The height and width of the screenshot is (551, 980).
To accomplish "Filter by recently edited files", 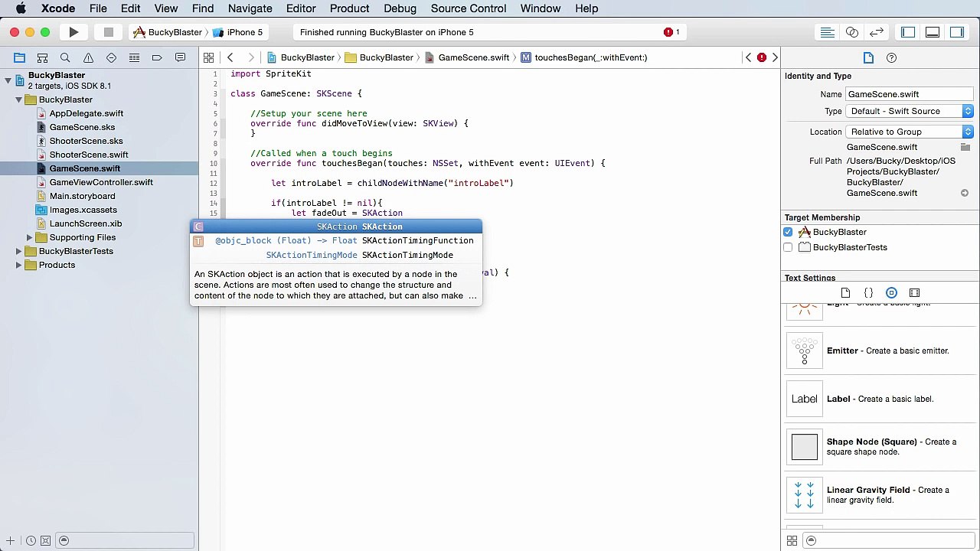I will (x=31, y=541).
